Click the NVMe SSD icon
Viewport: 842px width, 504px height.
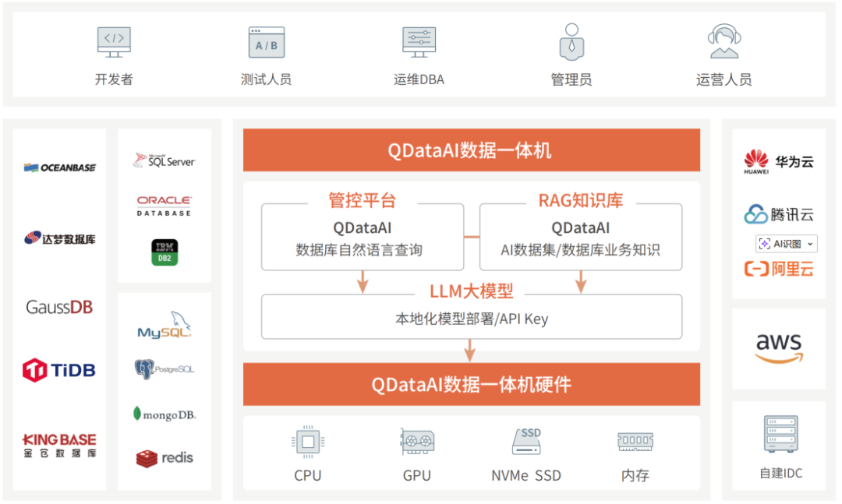525,440
